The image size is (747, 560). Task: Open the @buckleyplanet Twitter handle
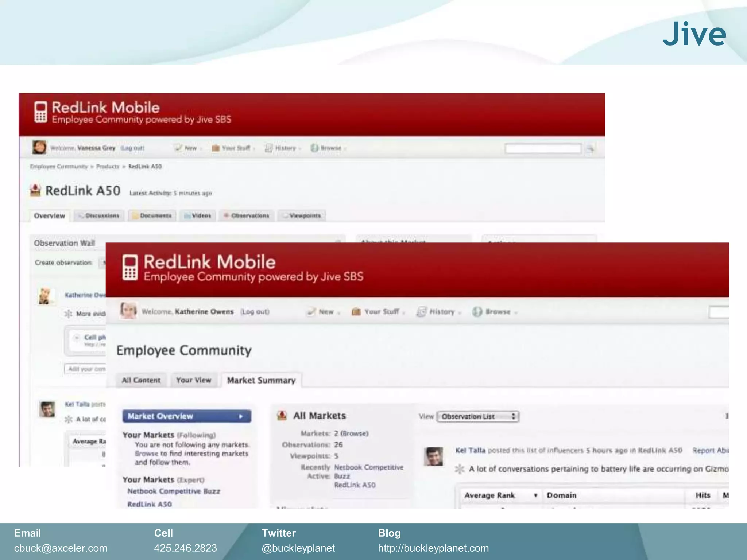coord(298,548)
